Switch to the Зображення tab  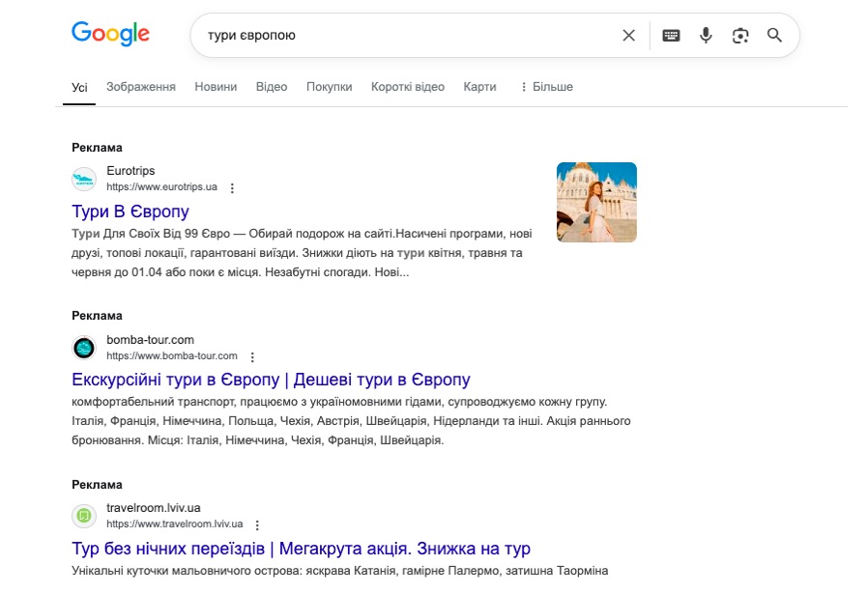tap(140, 87)
